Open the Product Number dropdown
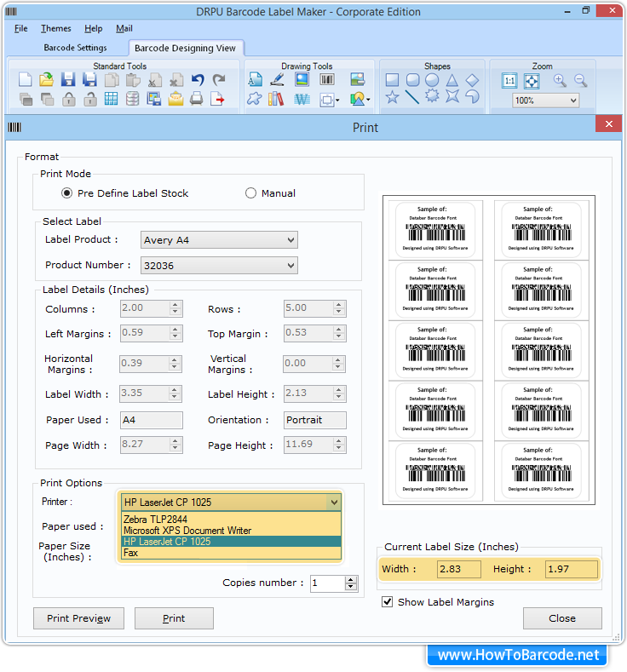The height and width of the screenshot is (672, 627). point(219,266)
